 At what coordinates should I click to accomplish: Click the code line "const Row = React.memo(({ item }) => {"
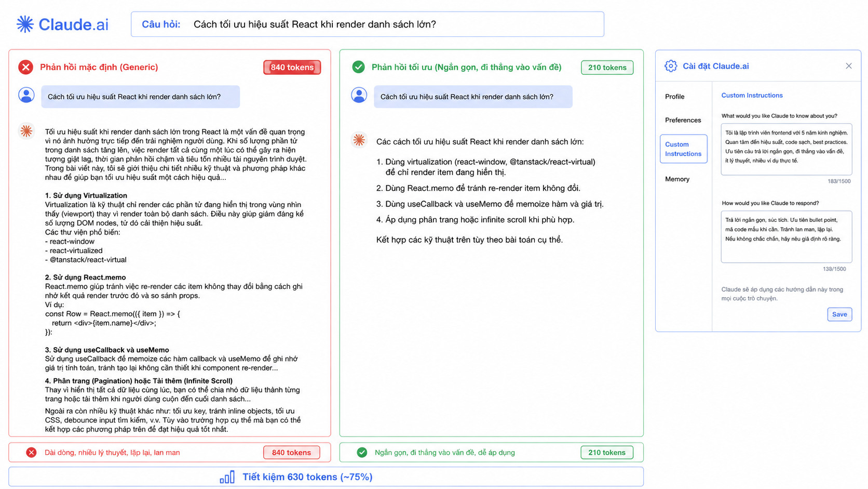point(113,314)
